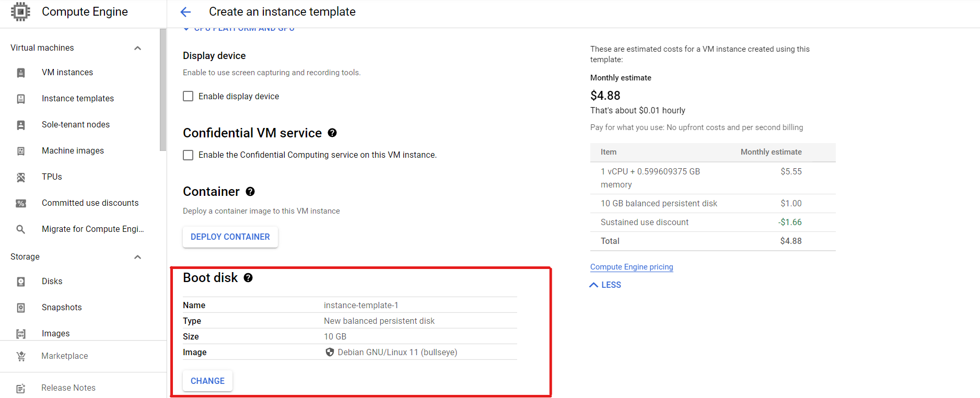The width and height of the screenshot is (980, 398).
Task: Open Committed use discounts page
Action: 90,203
